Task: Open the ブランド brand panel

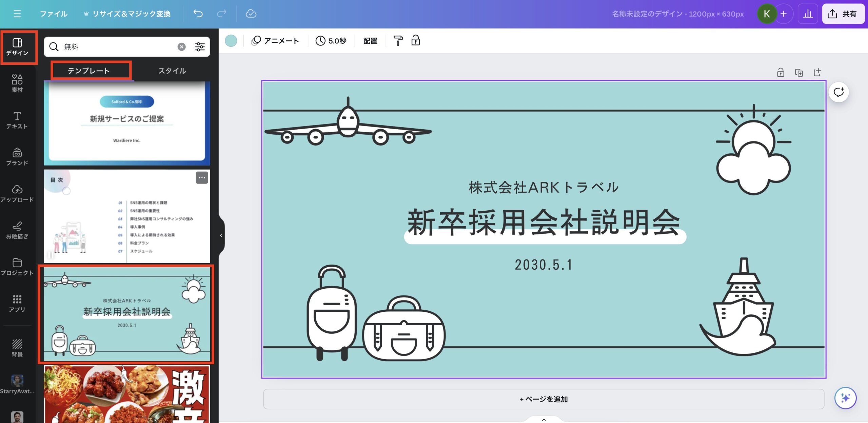Action: 17,157
